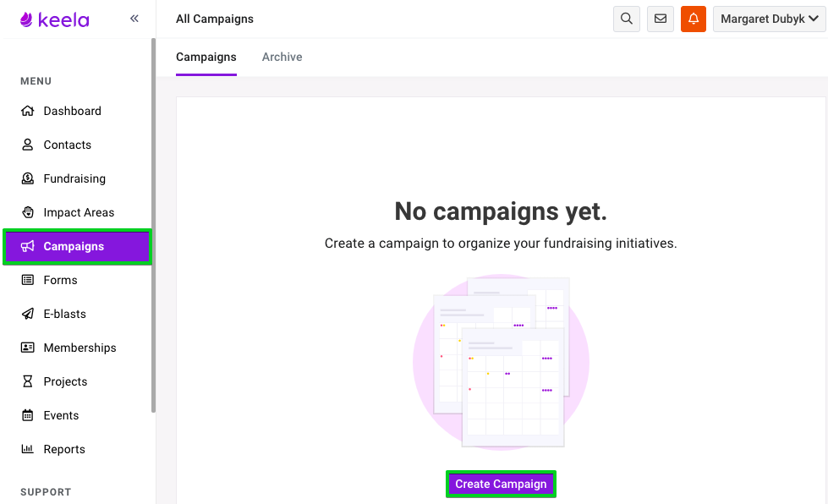Open Reports from the bar chart icon
Screen dimensions: 828x504
tap(27, 448)
